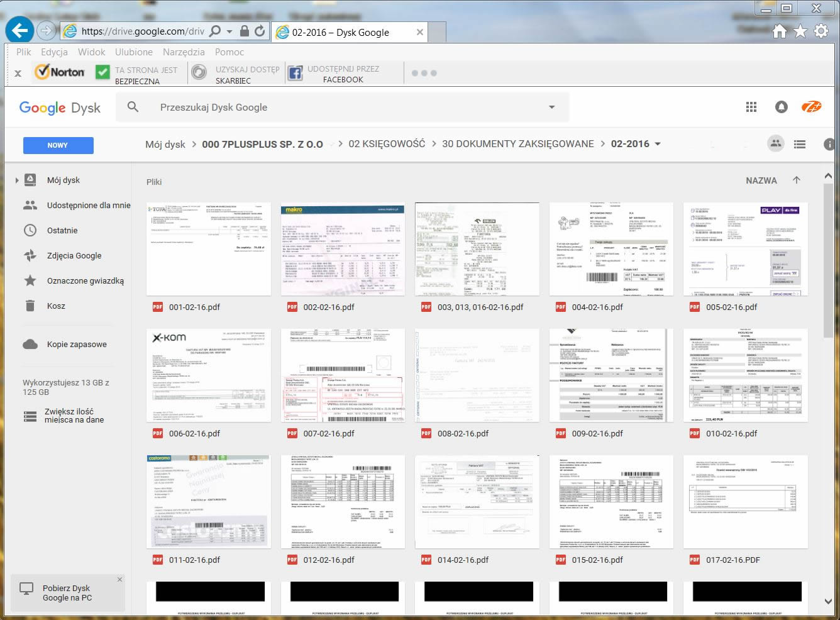This screenshot has width=840, height=620.
Task: Open the Norton vault access icon
Action: coord(199,72)
